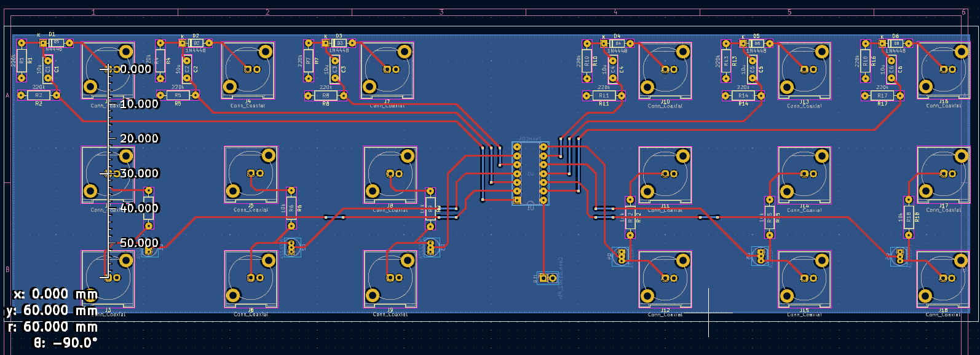The width and height of the screenshot is (980, 355).
Task: Select diode D6 footprint
Action: click(896, 43)
